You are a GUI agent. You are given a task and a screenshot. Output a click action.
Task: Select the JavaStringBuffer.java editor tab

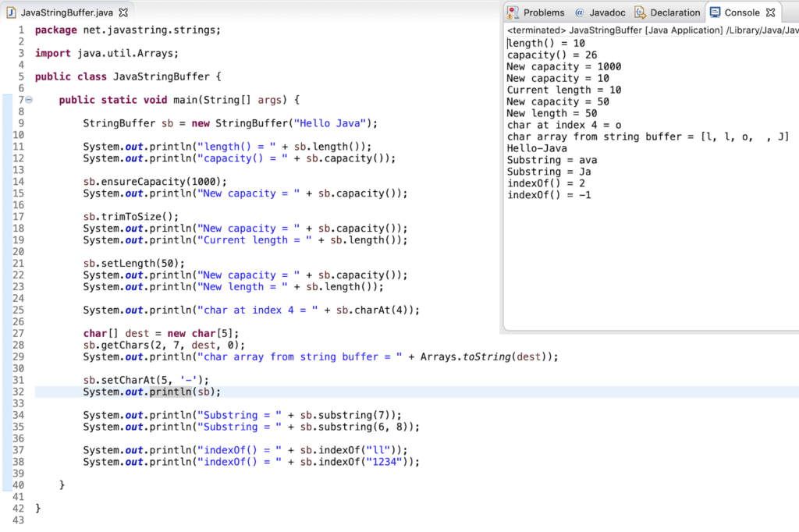[x=66, y=11]
